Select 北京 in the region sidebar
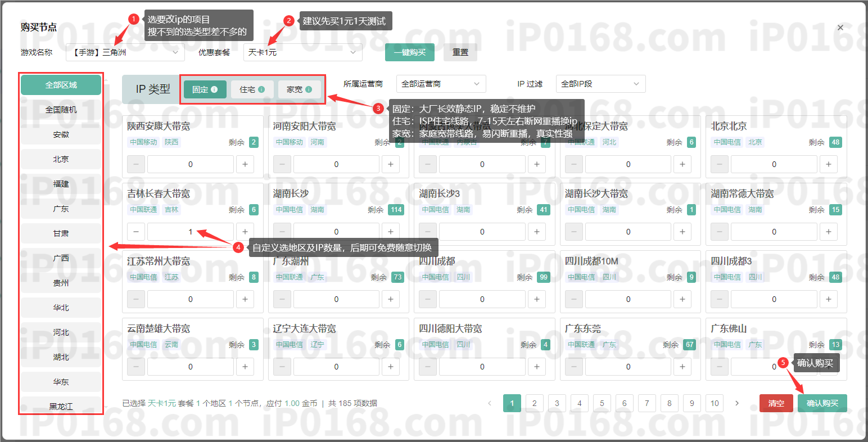The width and height of the screenshot is (868, 442). tap(60, 159)
